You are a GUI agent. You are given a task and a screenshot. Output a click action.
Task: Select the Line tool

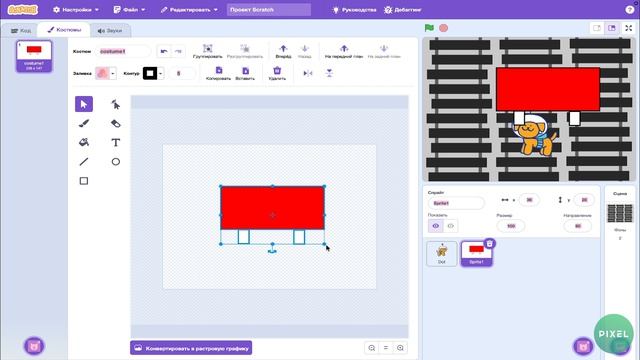click(84, 162)
